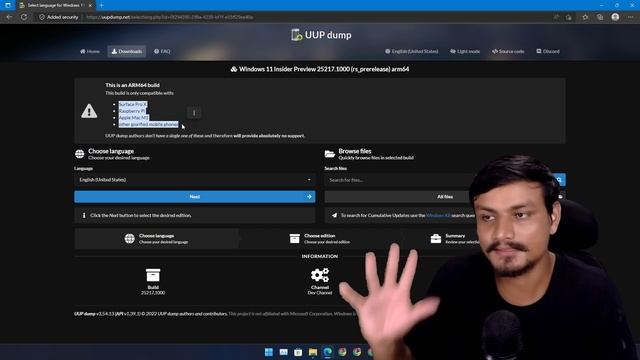Open the Language dropdown showing English (United States)
The image size is (640, 360).
coord(195,180)
